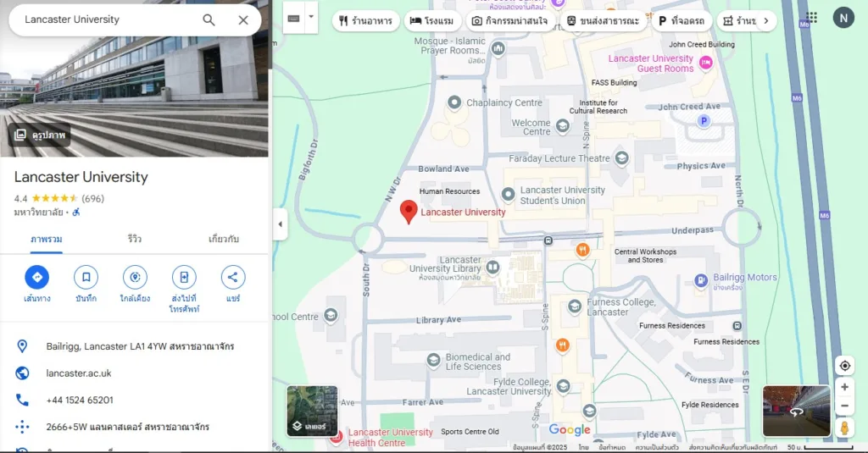
Task: Open Google apps grid icon
Action: (x=812, y=18)
